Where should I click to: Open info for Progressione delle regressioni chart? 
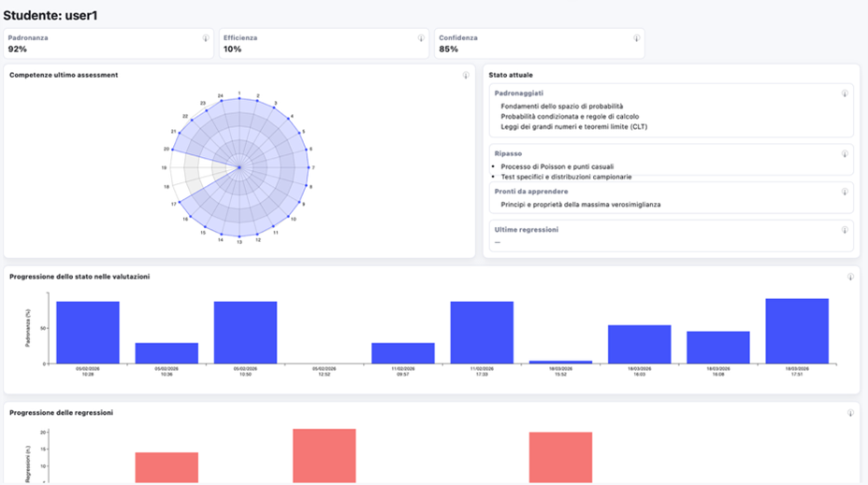pos(850,413)
